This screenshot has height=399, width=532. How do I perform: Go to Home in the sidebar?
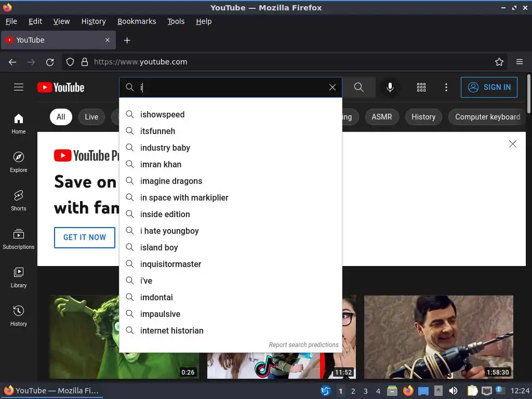pyautogui.click(x=19, y=124)
